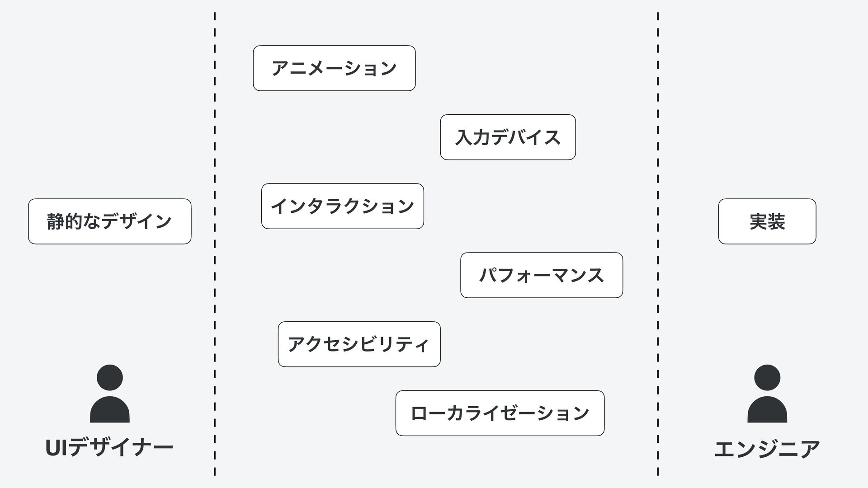
Task: Choose the パフォーマンス box
Action: click(542, 275)
